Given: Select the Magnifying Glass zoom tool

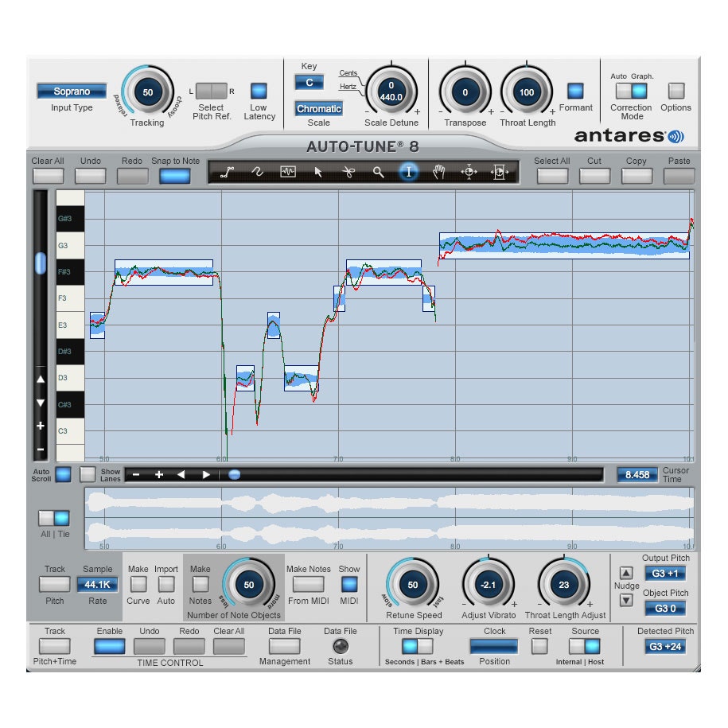Looking at the screenshot, I should 379,172.
